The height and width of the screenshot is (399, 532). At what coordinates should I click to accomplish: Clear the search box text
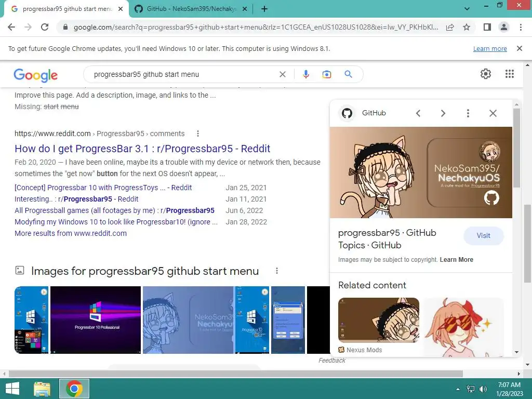pyautogui.click(x=282, y=74)
